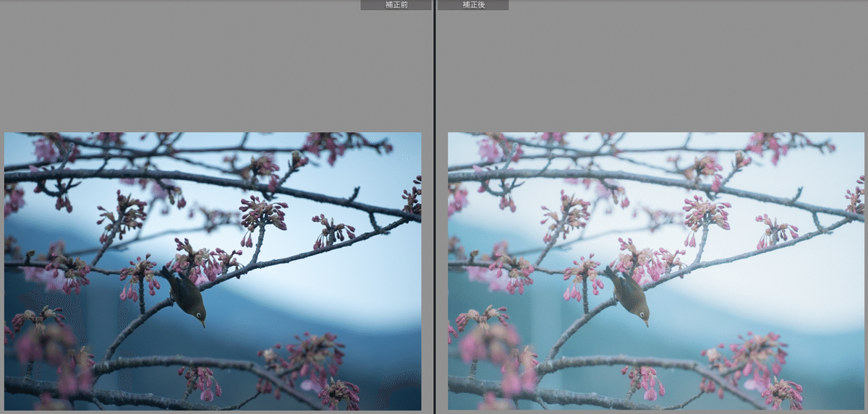Screen dimensions: 868x414
Task: Click the 補正前 label
Action: tap(396, 5)
